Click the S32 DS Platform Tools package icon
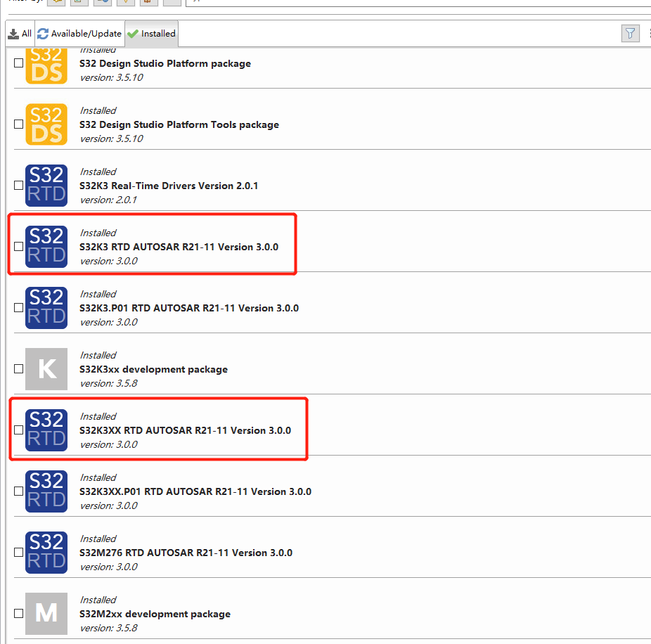 click(46, 124)
